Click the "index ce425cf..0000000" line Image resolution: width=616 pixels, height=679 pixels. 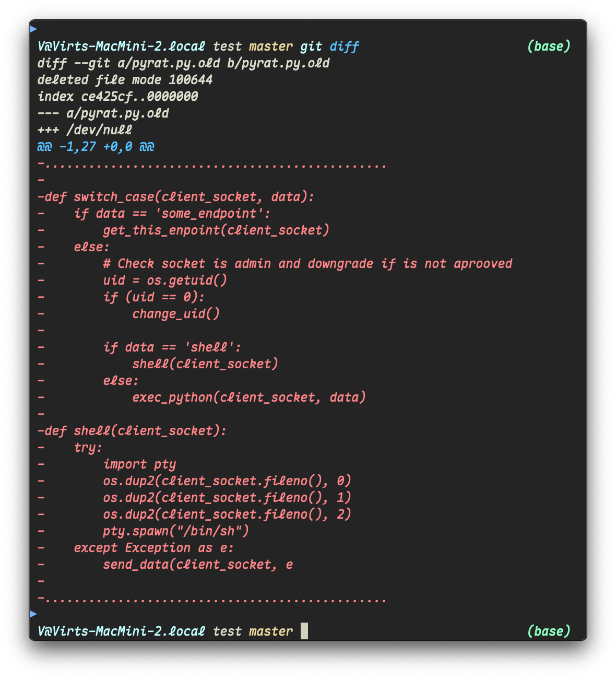tap(117, 97)
